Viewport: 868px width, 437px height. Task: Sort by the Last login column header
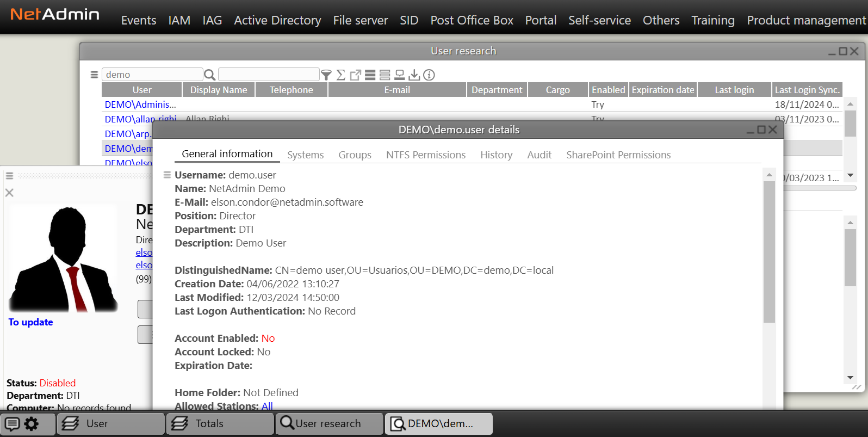coord(735,90)
